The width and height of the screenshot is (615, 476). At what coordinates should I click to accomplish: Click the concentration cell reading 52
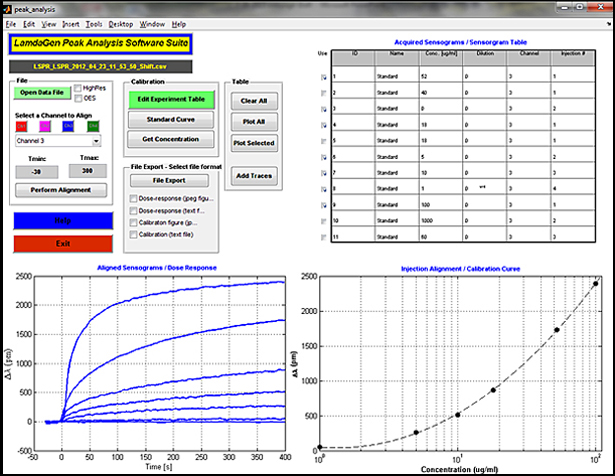(x=441, y=76)
